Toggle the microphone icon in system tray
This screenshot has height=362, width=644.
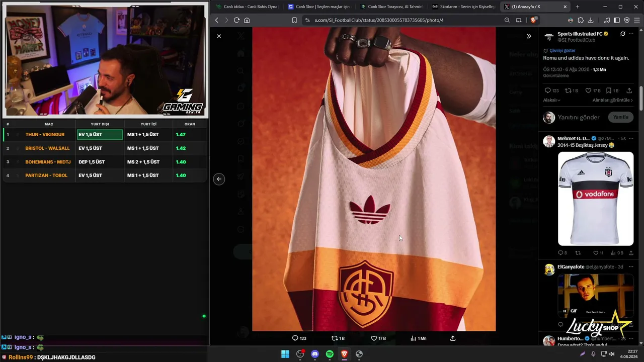pyautogui.click(x=593, y=354)
